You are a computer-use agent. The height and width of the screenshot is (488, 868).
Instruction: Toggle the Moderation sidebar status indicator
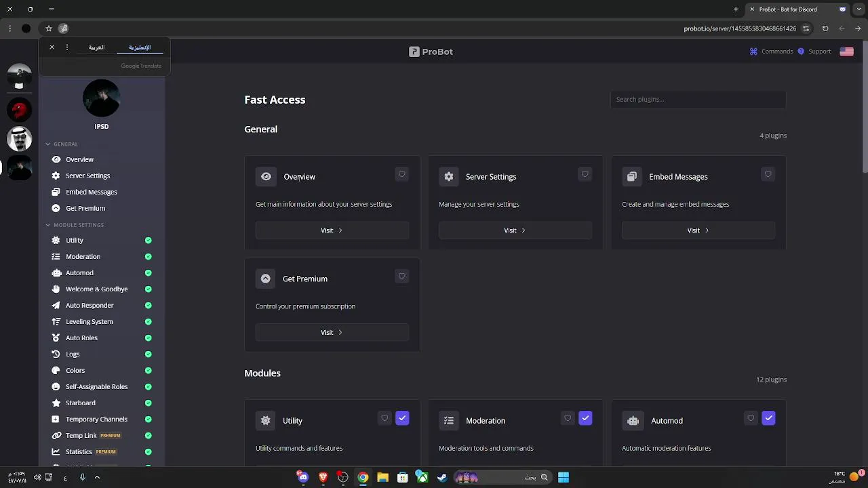point(148,257)
